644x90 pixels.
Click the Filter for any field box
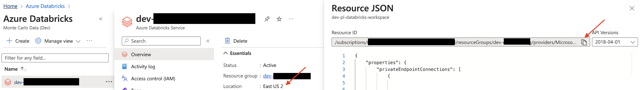(x=55, y=58)
